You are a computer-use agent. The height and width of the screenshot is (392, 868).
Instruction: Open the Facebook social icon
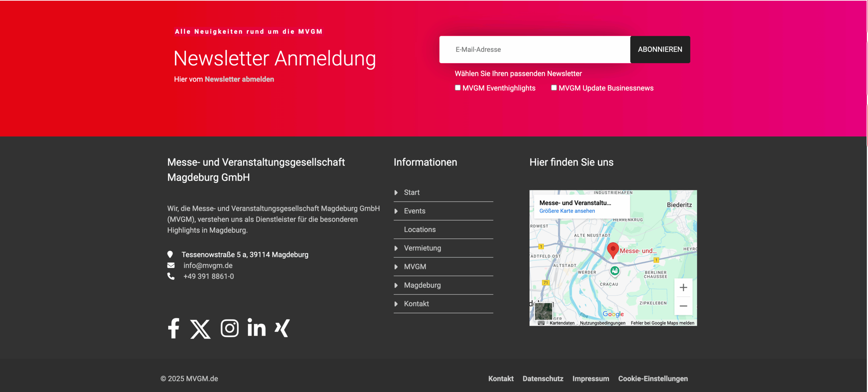(x=174, y=328)
